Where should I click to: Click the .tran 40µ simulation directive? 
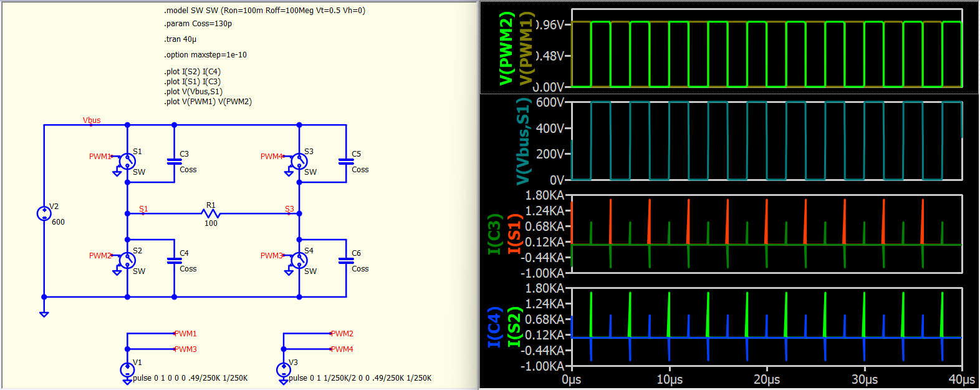click(x=180, y=39)
